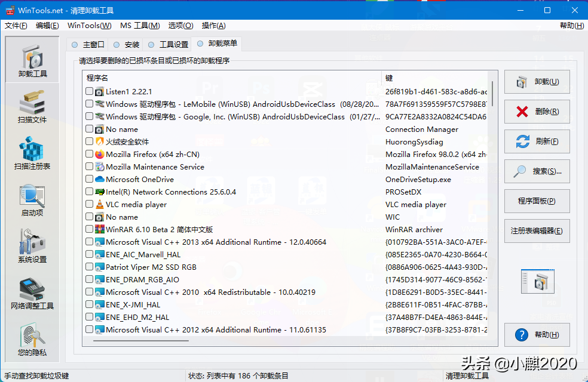Click the Listen1 2.22.1 row icon
This screenshot has width=588, height=382.
pos(99,91)
